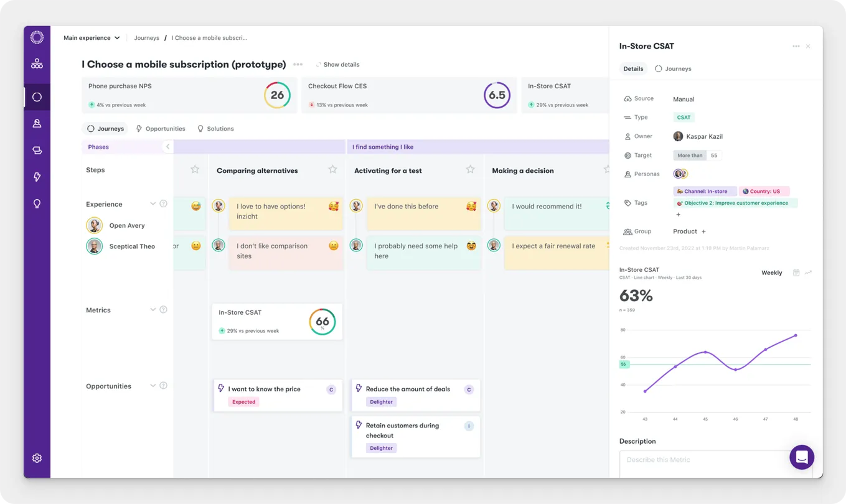Open the settings gear in the sidebar
The image size is (846, 504).
(x=37, y=458)
